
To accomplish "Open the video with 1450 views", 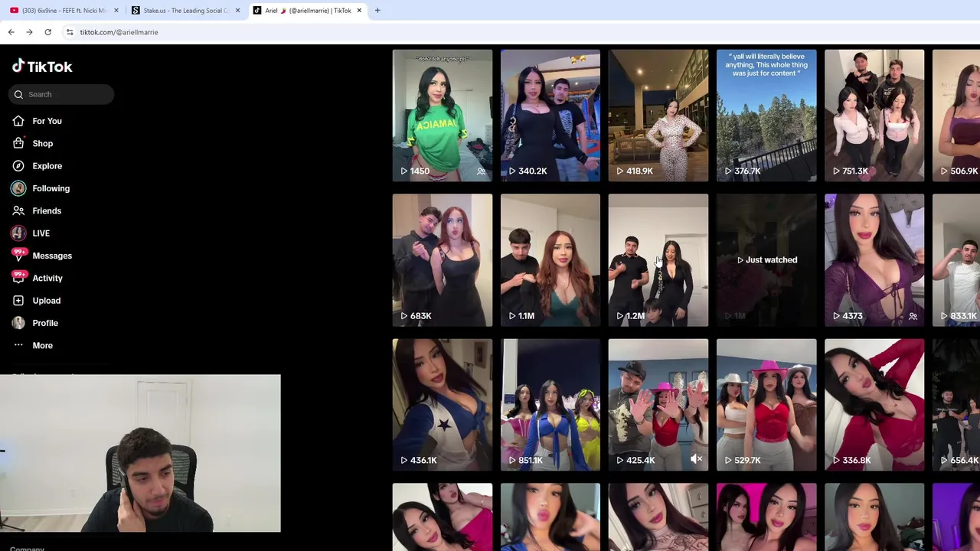I will click(x=443, y=116).
